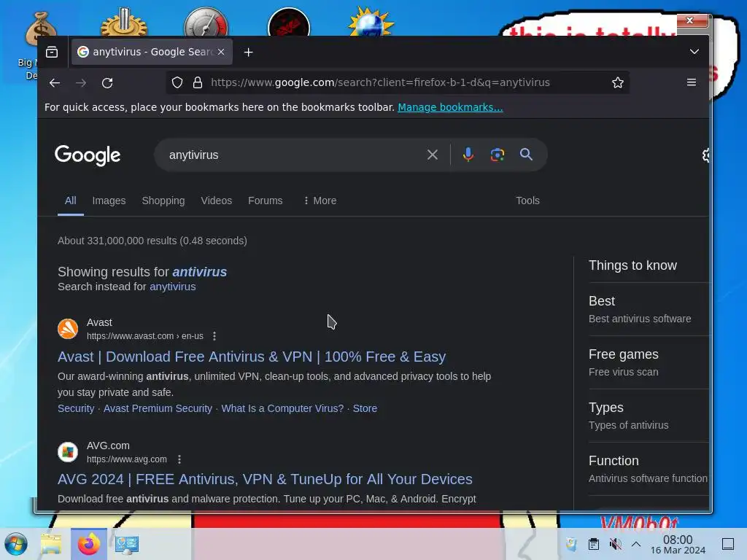Open the clipboard tray icon
Viewport: 747px width, 560px height.
pyautogui.click(x=593, y=544)
